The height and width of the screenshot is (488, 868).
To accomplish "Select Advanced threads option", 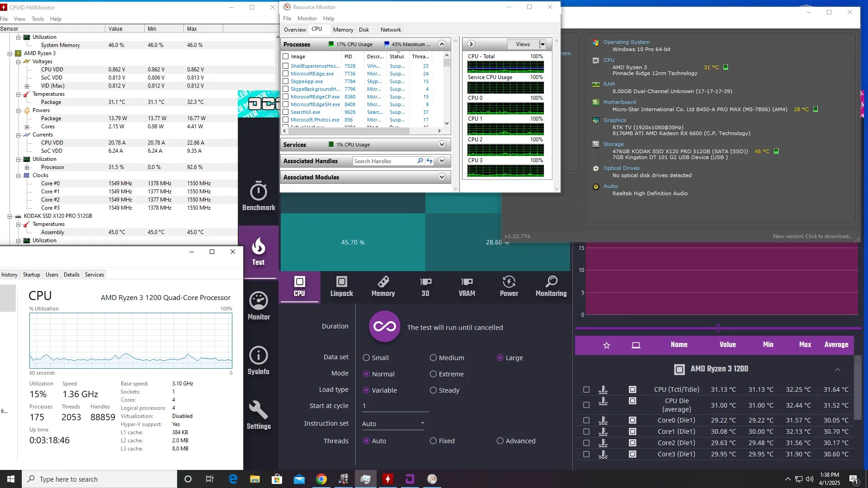I will (516, 441).
